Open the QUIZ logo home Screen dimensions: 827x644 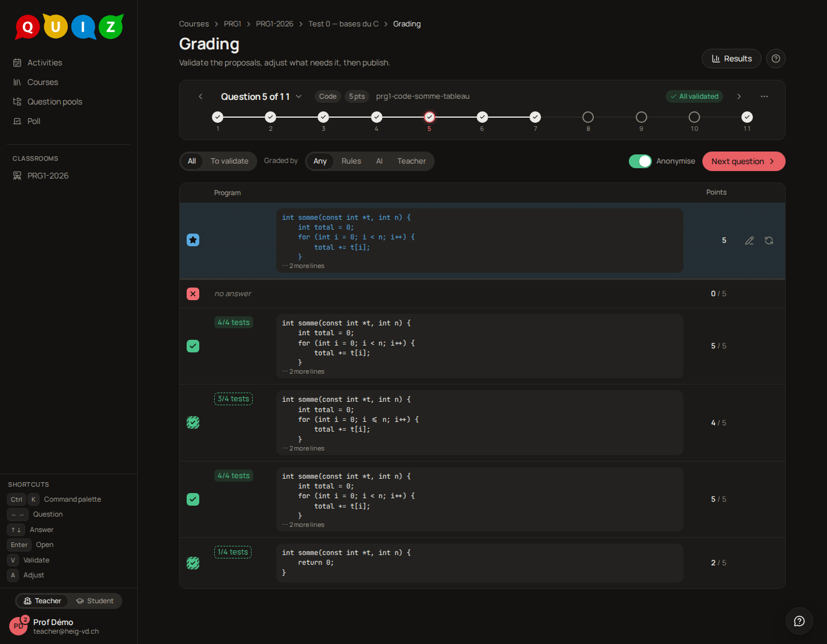click(x=69, y=26)
